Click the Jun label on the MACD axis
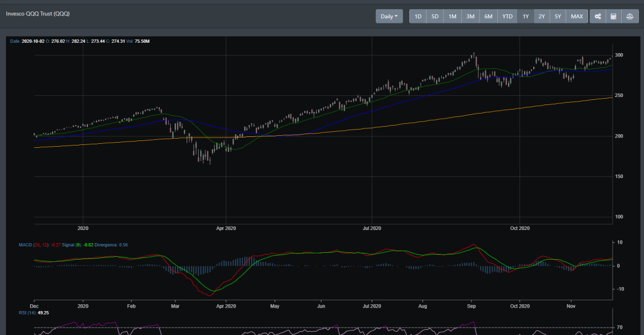 click(321, 306)
